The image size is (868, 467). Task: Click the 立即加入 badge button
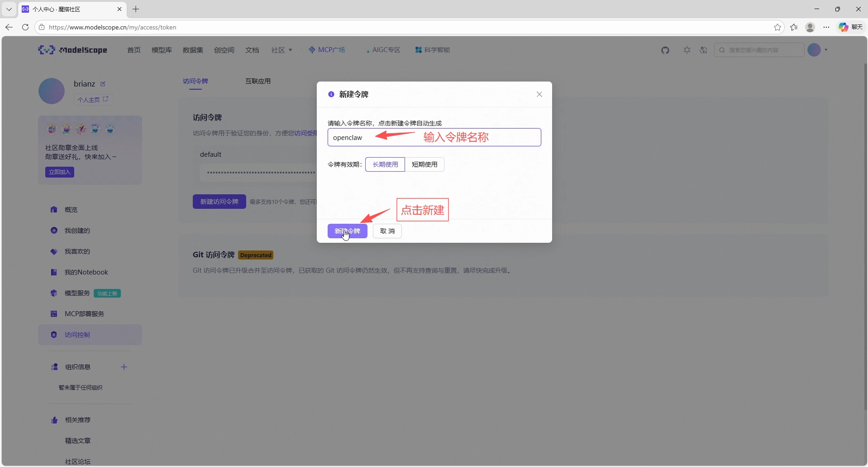point(59,172)
